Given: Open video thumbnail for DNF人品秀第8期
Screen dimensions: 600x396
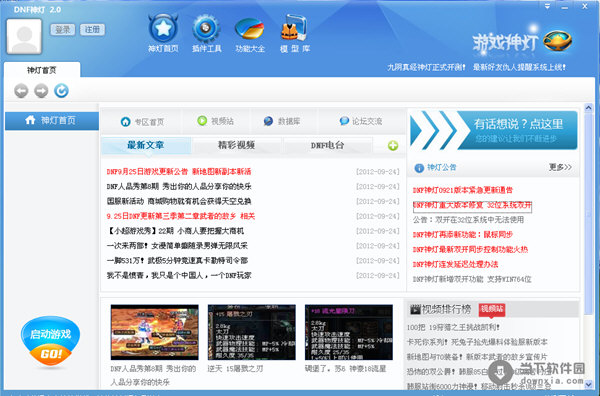Looking at the screenshot, I should [x=155, y=332].
